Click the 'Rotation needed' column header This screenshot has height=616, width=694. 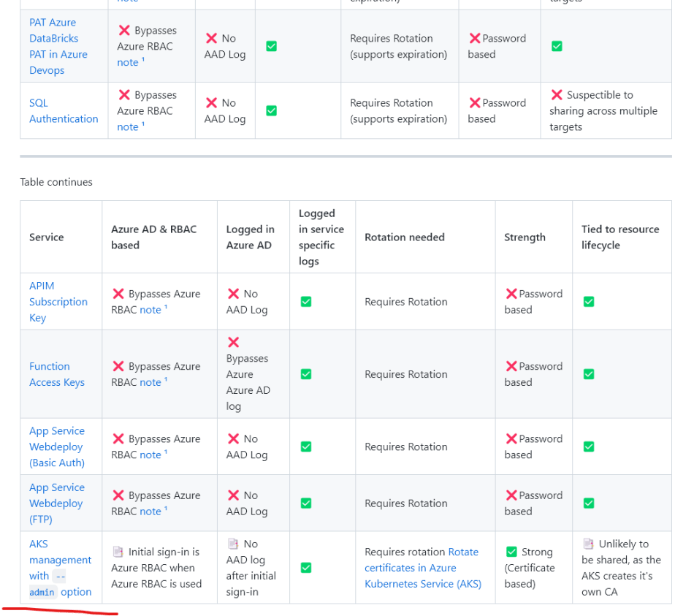[x=405, y=237]
